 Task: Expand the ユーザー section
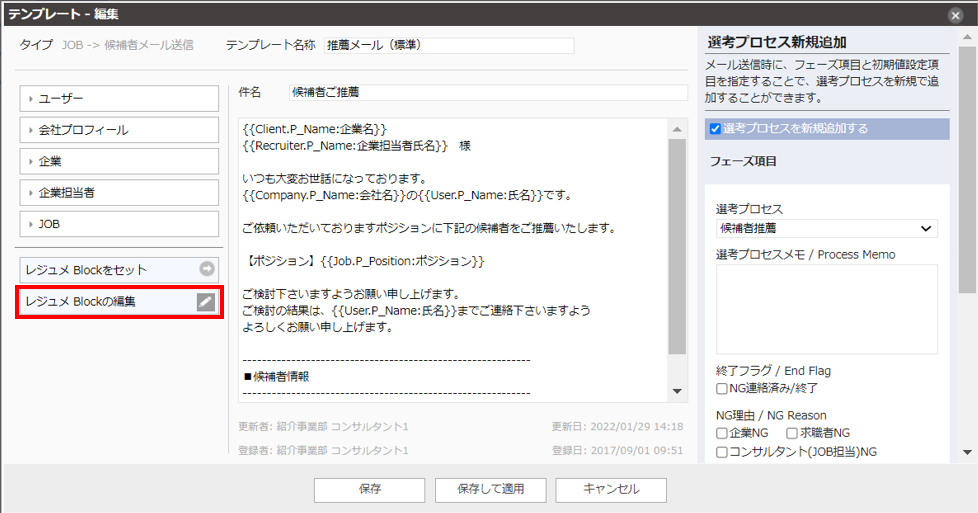click(119, 98)
